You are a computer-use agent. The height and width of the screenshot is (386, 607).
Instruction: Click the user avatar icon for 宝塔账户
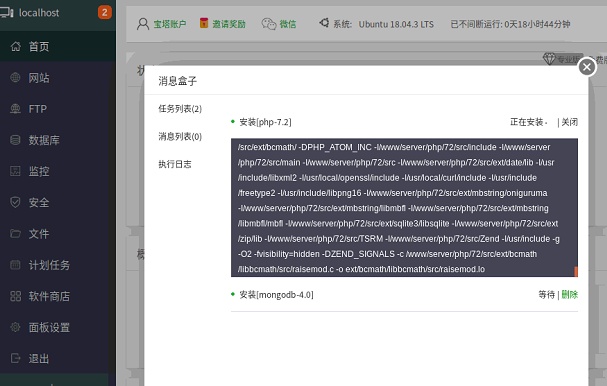pyautogui.click(x=143, y=24)
